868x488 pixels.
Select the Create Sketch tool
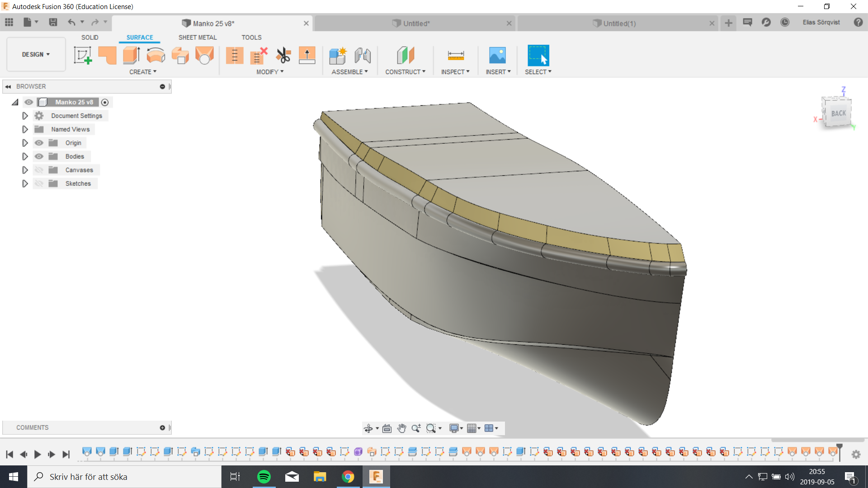pyautogui.click(x=83, y=55)
